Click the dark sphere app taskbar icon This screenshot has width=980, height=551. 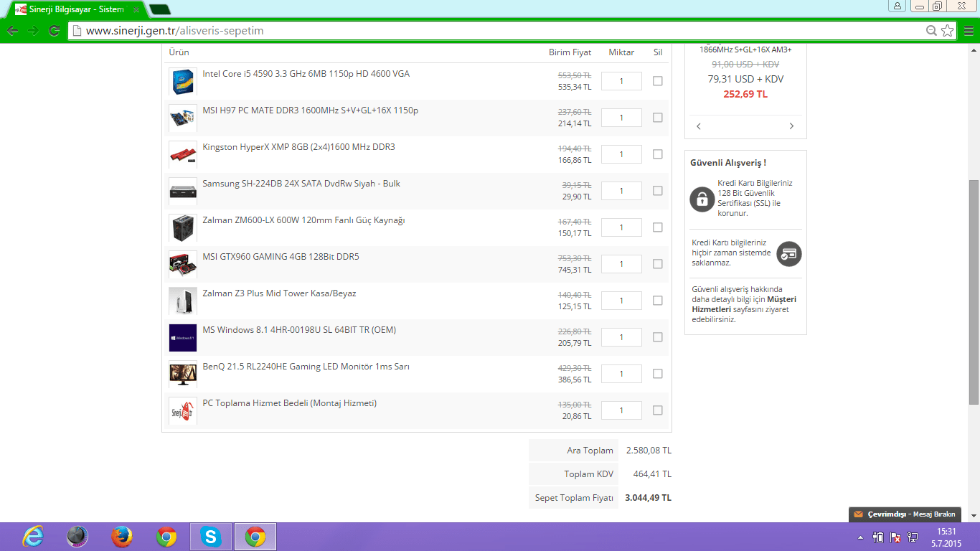pos(77,537)
